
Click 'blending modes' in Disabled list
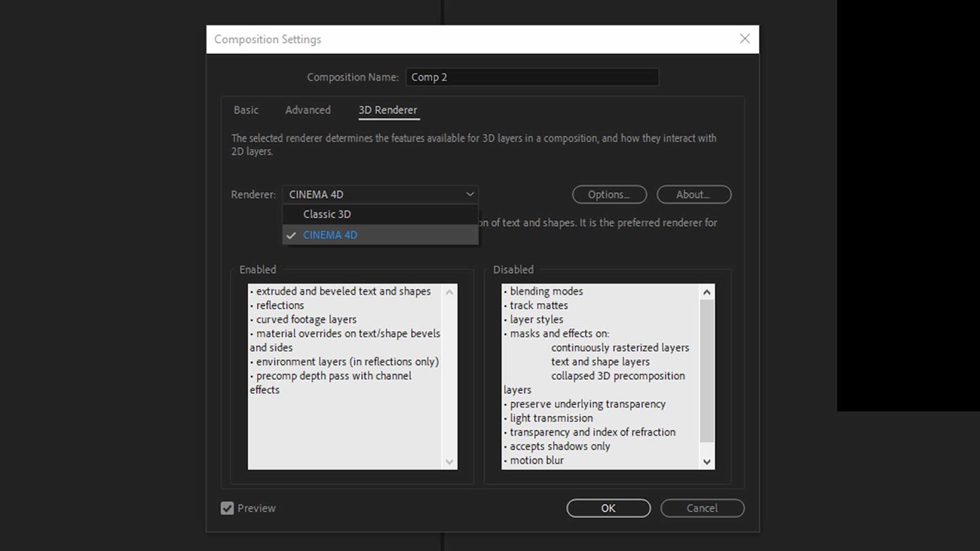point(546,291)
